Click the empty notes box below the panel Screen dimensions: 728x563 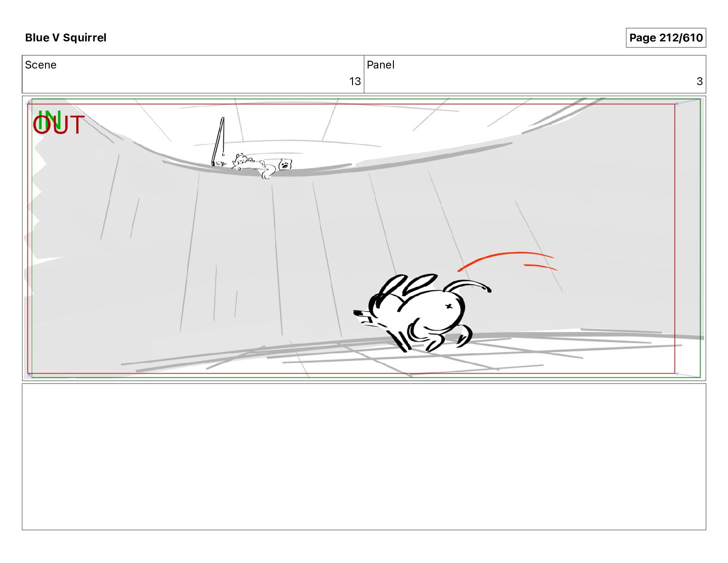(x=364, y=457)
